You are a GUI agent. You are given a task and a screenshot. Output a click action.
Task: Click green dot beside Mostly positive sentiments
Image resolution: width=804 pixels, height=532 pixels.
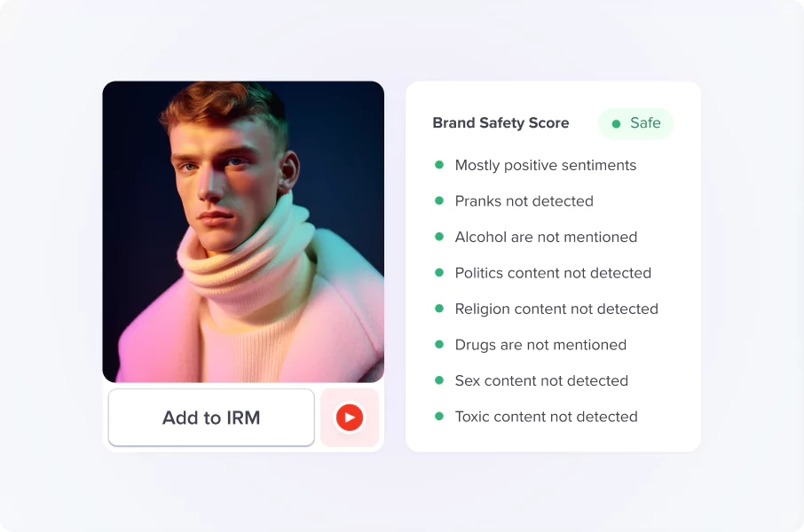[439, 165]
